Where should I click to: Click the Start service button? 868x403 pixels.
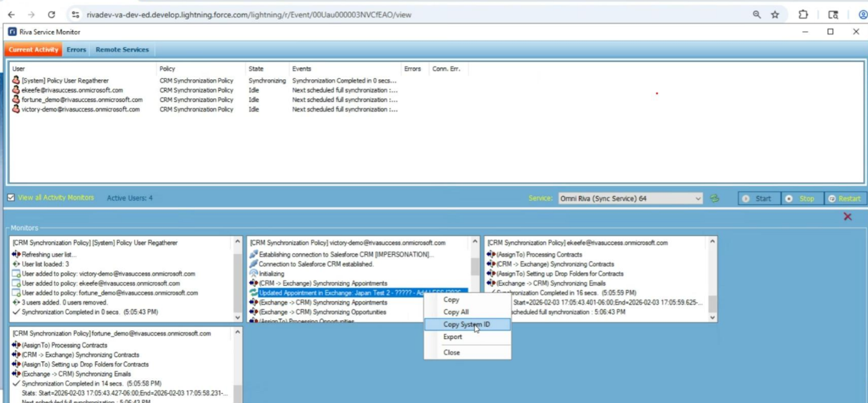[x=759, y=199]
